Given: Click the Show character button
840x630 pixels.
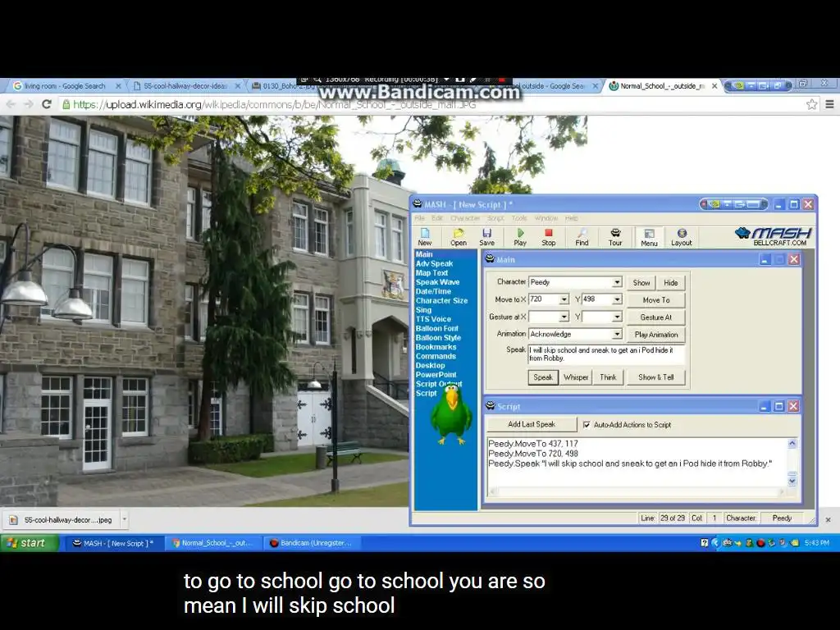Looking at the screenshot, I should coord(641,283).
